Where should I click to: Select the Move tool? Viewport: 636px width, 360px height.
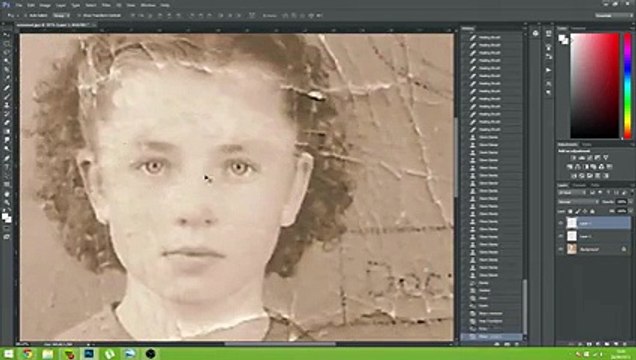click(6, 35)
